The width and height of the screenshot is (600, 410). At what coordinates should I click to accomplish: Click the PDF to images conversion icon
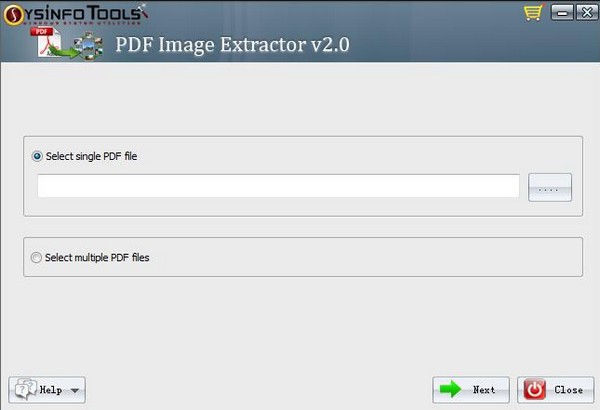(67, 44)
